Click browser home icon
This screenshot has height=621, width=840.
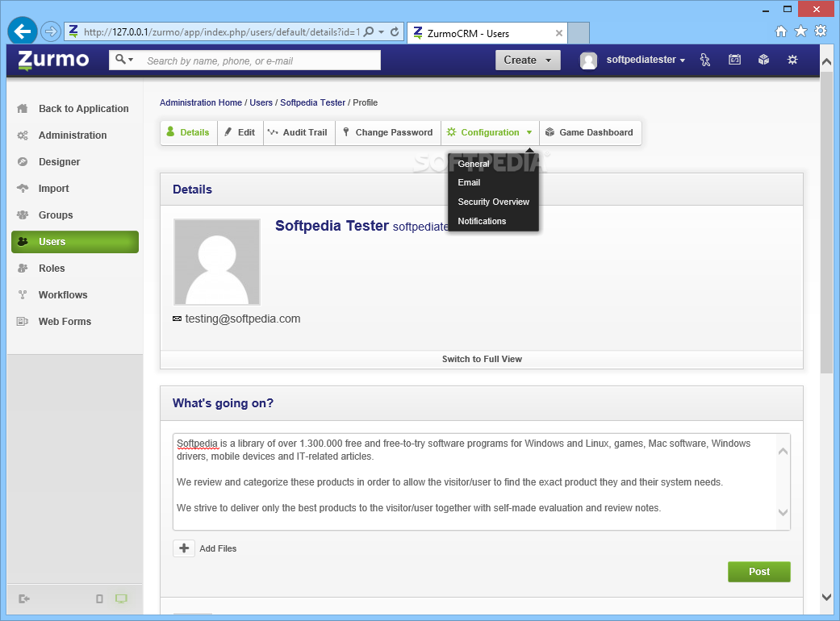click(x=781, y=31)
